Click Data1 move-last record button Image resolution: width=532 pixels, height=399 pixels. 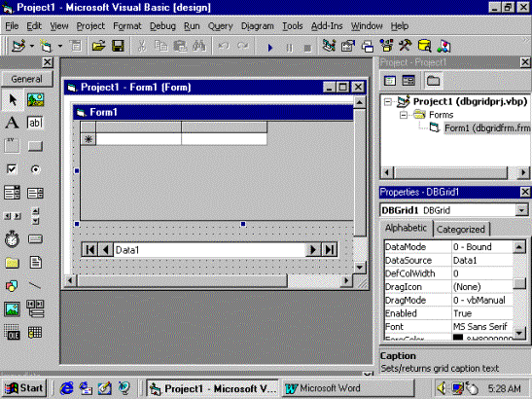click(329, 250)
